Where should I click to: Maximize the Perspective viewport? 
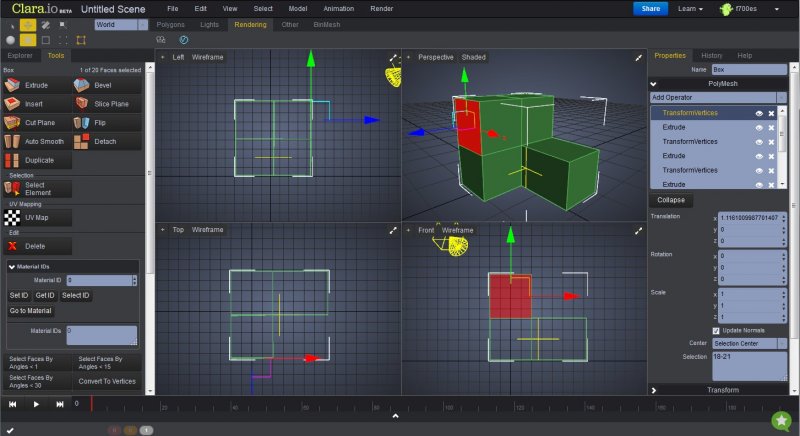639,58
